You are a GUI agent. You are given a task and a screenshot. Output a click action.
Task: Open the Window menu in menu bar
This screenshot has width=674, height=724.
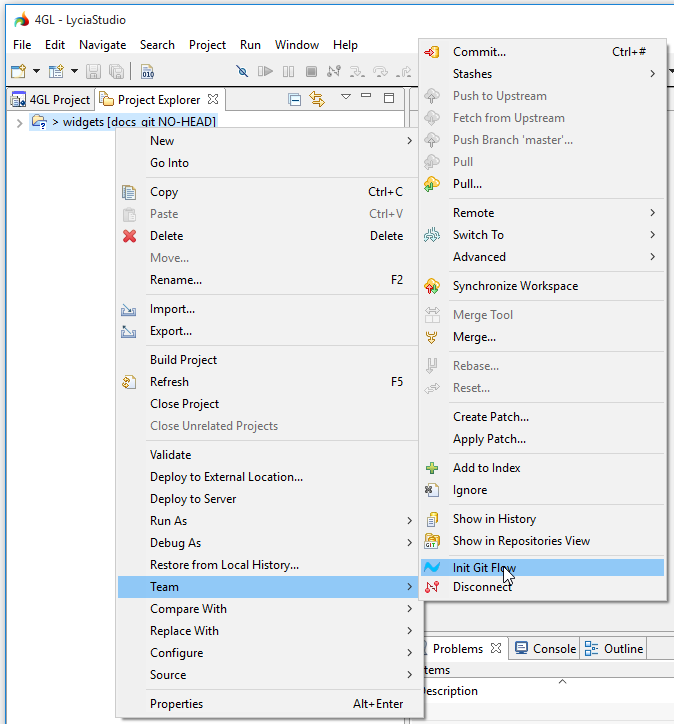pyautogui.click(x=296, y=45)
